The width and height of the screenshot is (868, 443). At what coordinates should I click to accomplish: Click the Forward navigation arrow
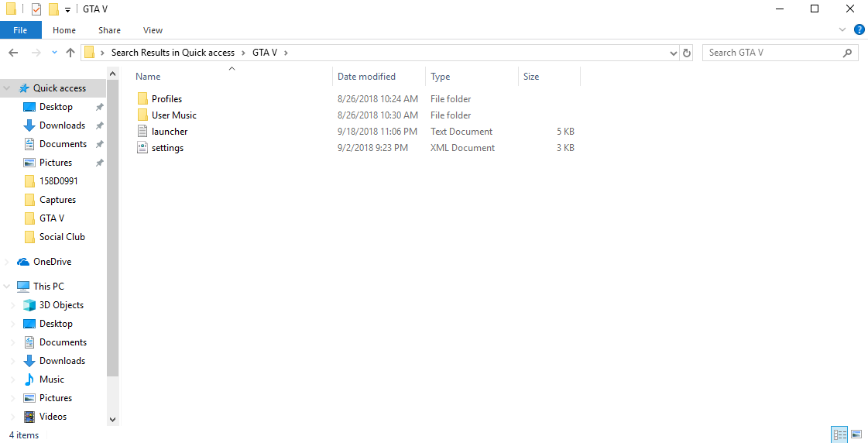[36, 53]
